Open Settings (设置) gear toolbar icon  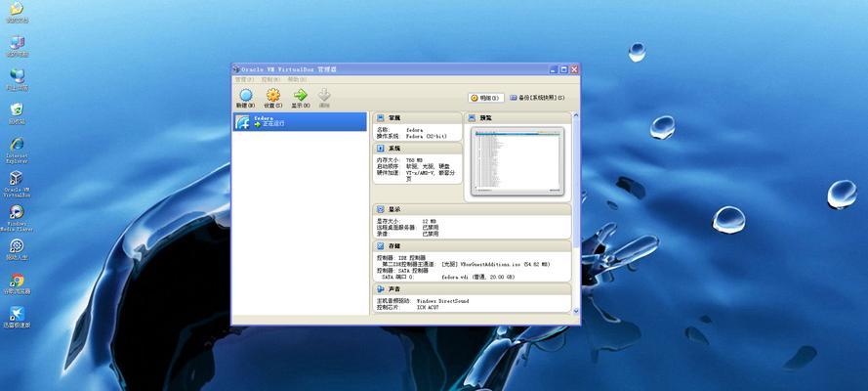tap(273, 95)
